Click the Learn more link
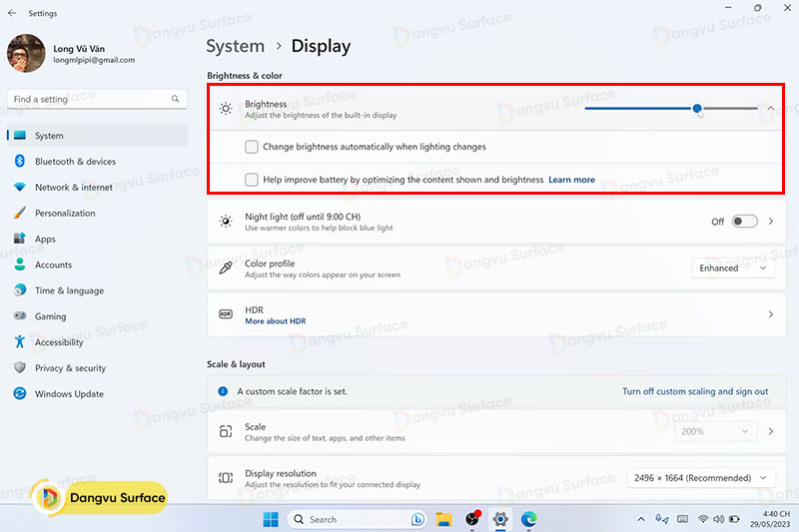799x532 pixels. [x=571, y=180]
